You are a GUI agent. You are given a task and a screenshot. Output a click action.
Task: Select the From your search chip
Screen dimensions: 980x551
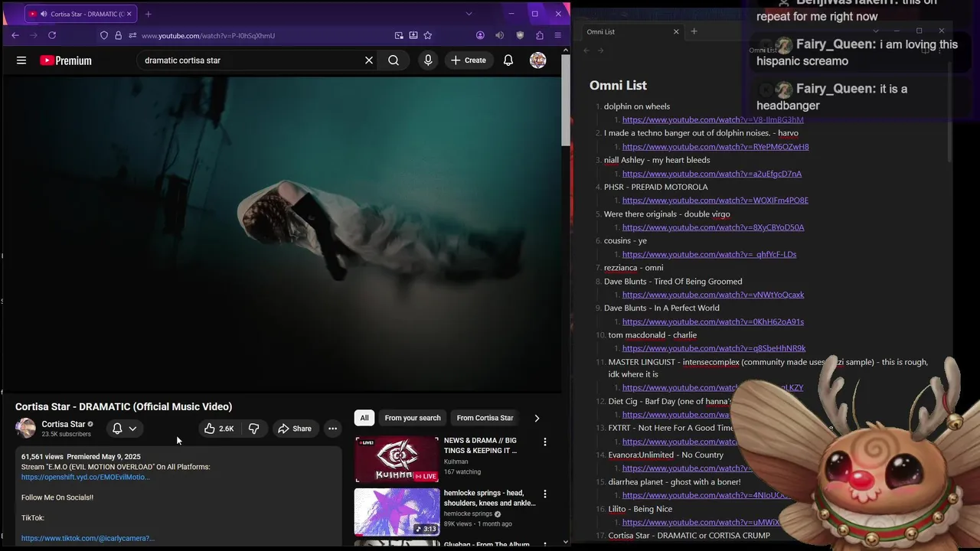click(x=413, y=418)
